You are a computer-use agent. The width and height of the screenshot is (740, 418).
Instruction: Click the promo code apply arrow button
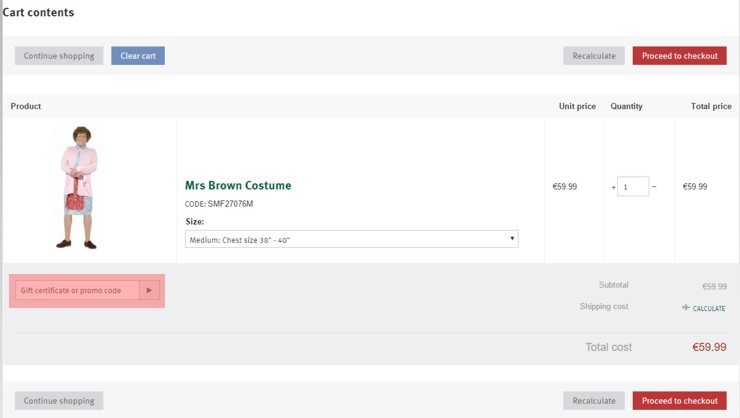tap(149, 290)
